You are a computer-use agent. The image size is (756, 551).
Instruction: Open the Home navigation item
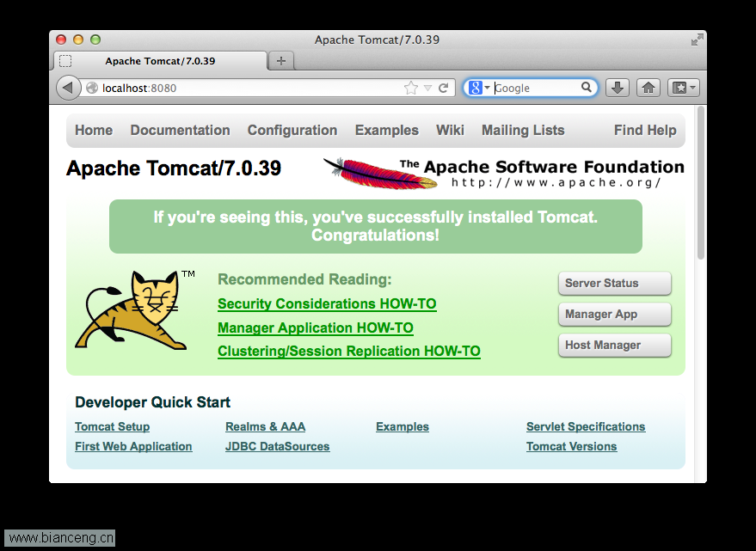pyautogui.click(x=94, y=130)
